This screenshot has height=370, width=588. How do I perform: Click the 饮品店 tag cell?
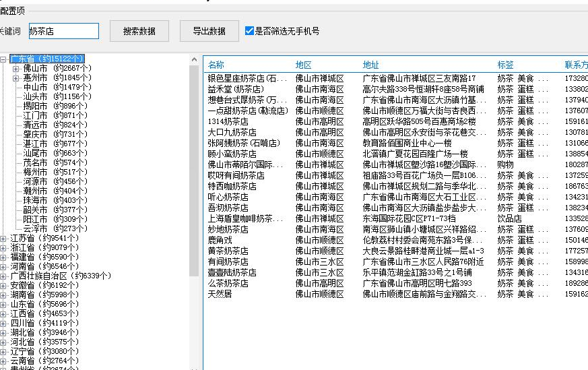click(509, 218)
